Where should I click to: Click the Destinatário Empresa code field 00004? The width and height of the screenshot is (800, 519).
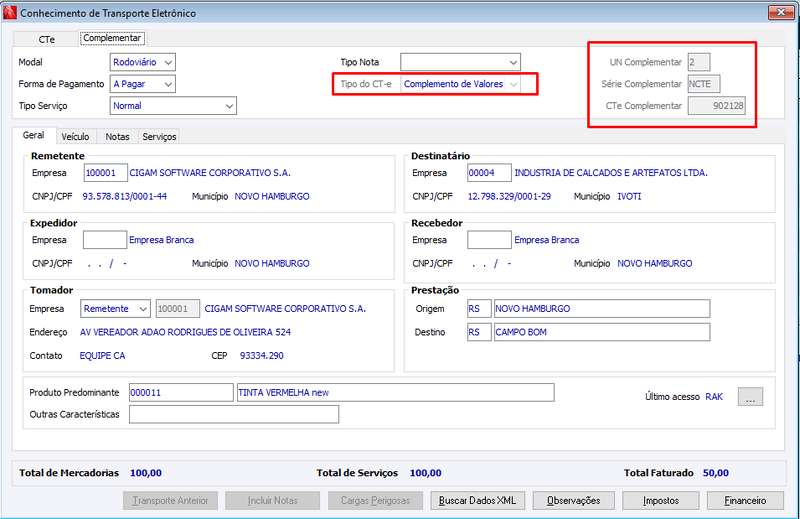[x=489, y=173]
